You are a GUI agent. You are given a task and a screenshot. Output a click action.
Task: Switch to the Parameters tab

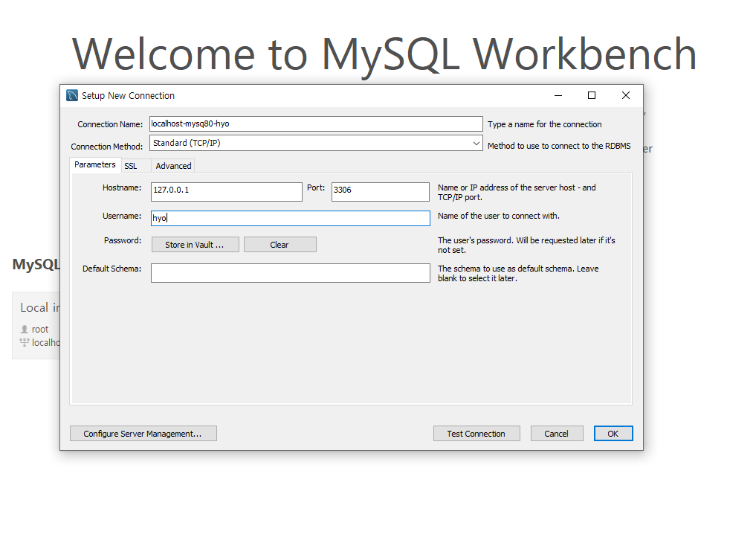point(95,164)
